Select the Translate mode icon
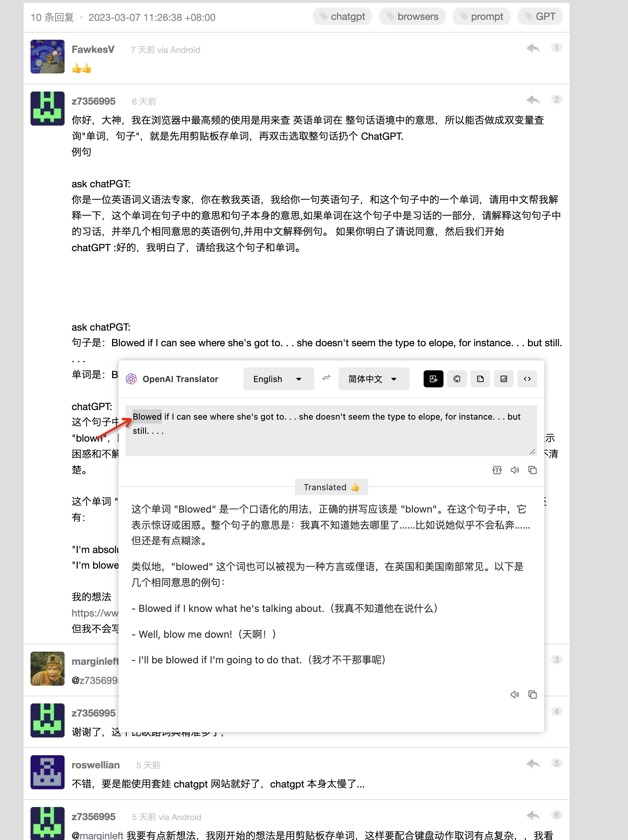The width and height of the screenshot is (628, 840). coord(433,378)
